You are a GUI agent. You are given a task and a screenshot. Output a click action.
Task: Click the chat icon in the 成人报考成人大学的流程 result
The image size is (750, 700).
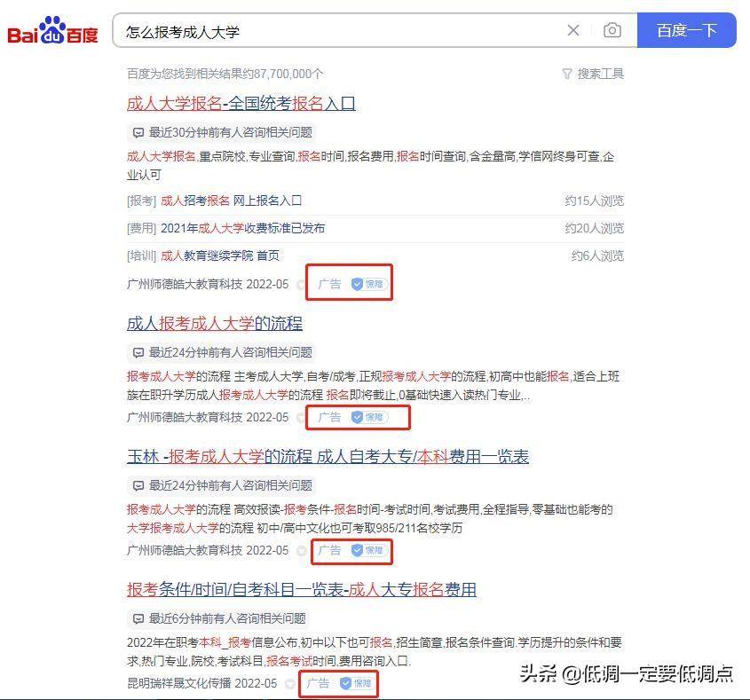[x=138, y=352]
